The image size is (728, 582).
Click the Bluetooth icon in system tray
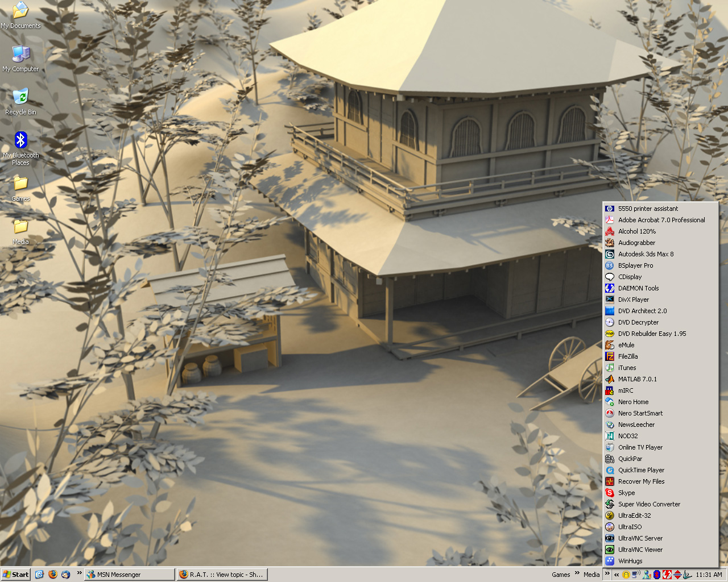(x=656, y=575)
